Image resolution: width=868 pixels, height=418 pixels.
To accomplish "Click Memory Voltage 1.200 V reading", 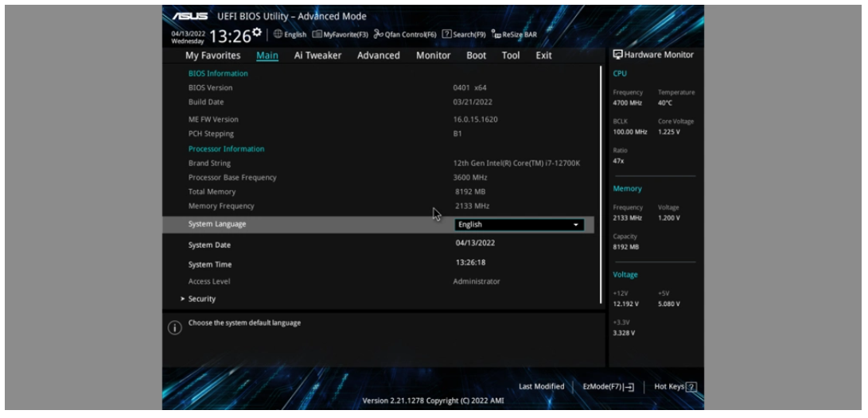I will pyautogui.click(x=669, y=218).
